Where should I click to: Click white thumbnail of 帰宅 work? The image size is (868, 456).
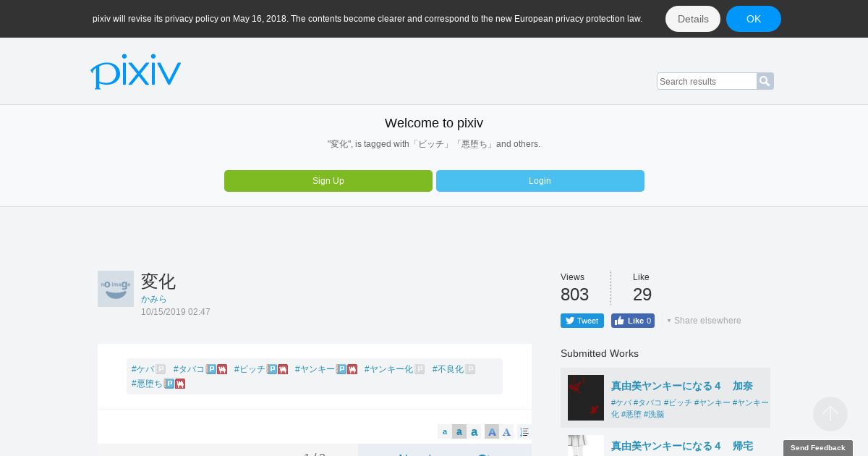click(586, 446)
